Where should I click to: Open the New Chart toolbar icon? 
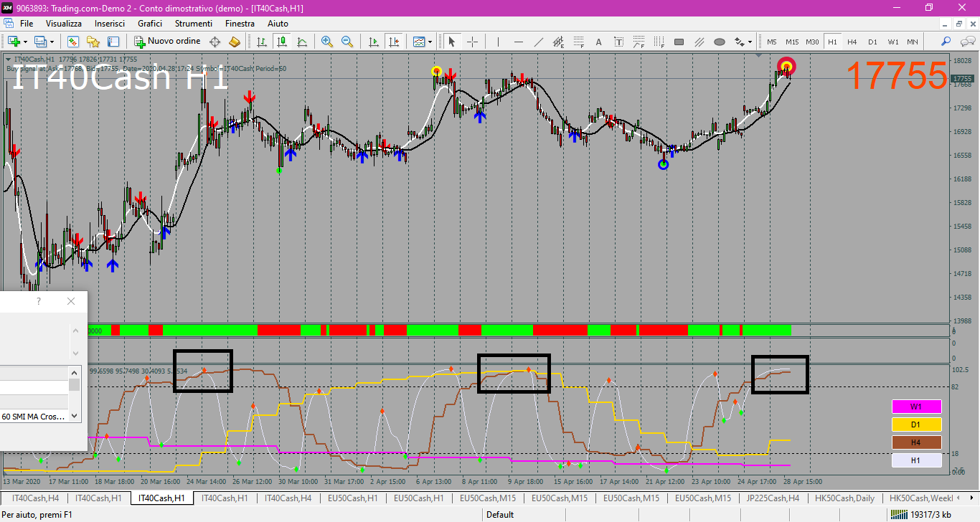tap(13, 42)
